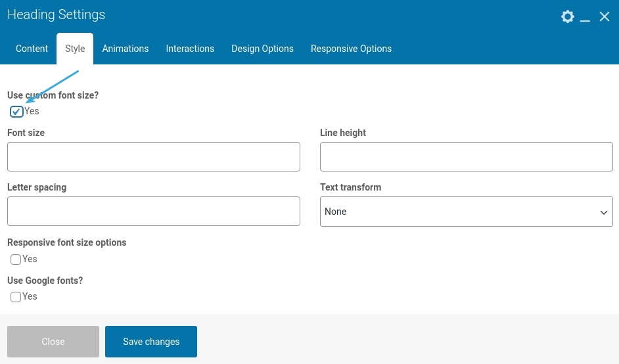Screen dimensions: 619x364
Task: Click the Heading Settings title text
Action: 56,14
